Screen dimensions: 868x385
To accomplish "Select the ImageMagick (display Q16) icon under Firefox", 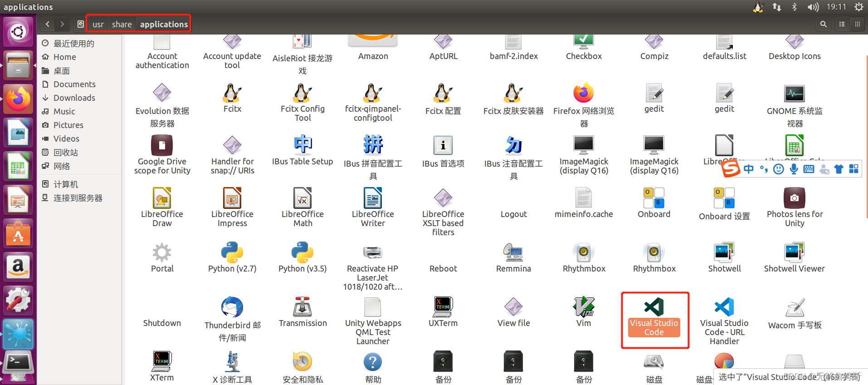I will (x=584, y=145).
